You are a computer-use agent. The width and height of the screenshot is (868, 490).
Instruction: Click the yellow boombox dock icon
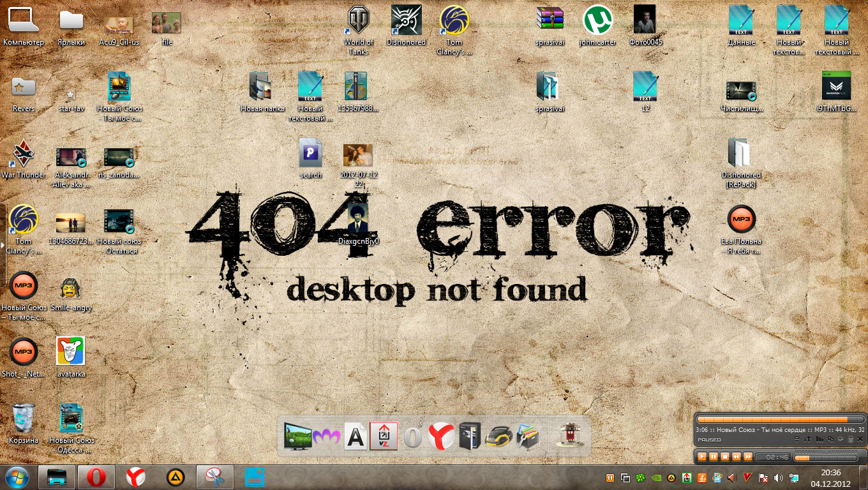coord(498,437)
